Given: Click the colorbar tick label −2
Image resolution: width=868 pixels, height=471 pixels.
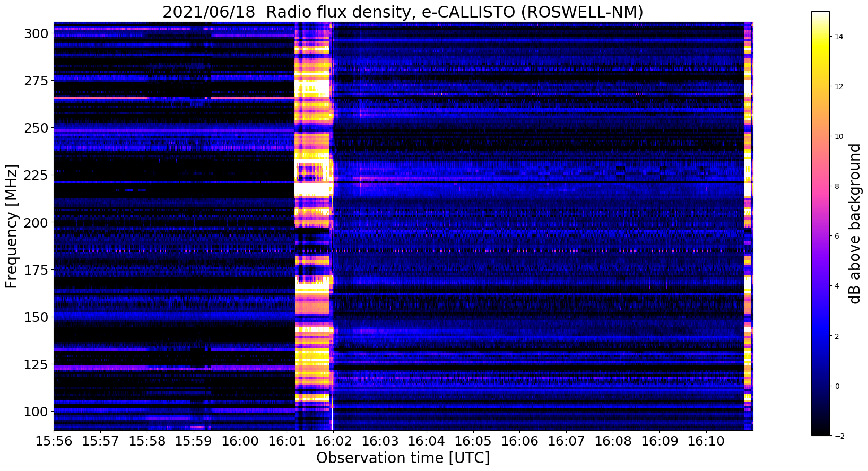Looking at the screenshot, I should coord(838,435).
